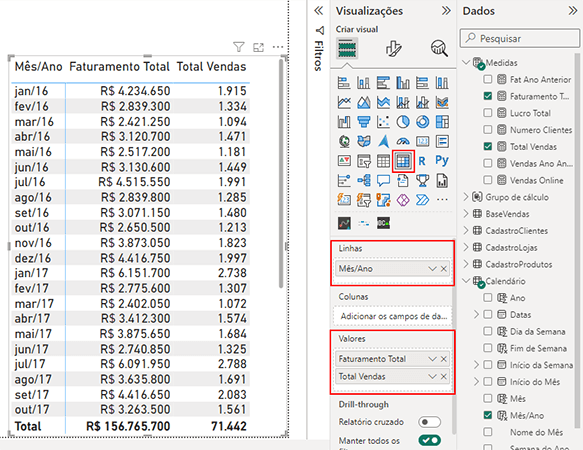Select the trophy goals visual
The height and width of the screenshot is (450, 583).
[x=422, y=181]
